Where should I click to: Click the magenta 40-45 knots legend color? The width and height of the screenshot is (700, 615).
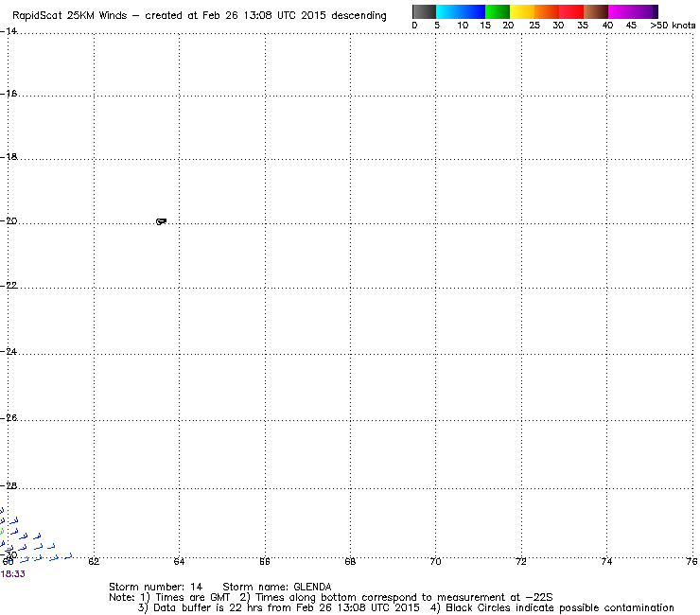pyautogui.click(x=621, y=11)
